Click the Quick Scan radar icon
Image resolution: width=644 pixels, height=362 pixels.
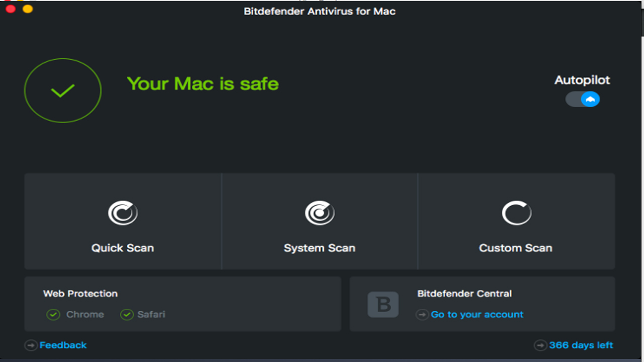tap(123, 213)
